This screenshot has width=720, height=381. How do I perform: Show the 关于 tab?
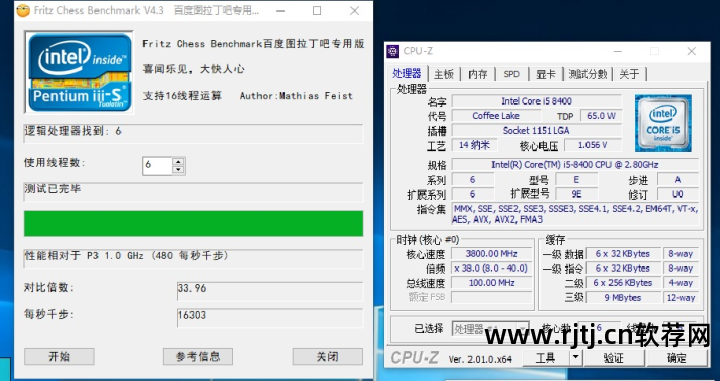629,74
